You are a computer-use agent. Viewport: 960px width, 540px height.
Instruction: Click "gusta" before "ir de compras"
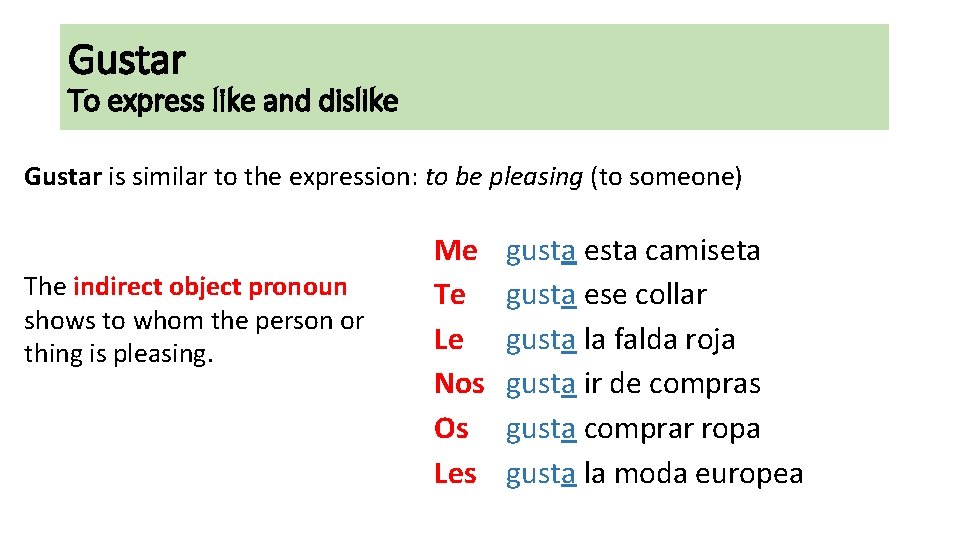(541, 384)
